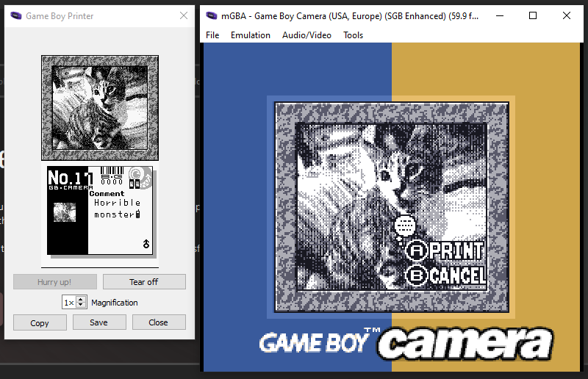588x379 pixels.
Task: Click the printed cat photo preview
Action: tap(100, 108)
